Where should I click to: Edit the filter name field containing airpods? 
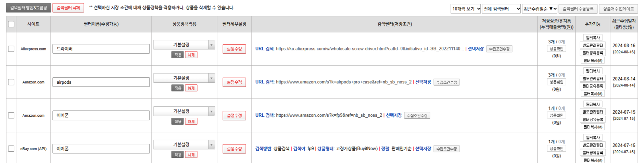pyautogui.click(x=101, y=82)
